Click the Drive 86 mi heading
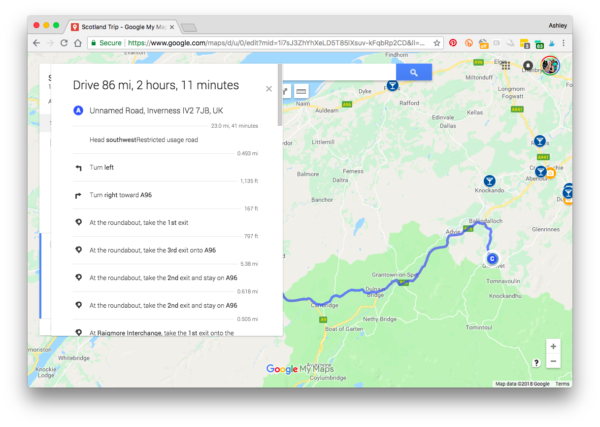Viewport: 600px width, 427px height. point(156,85)
